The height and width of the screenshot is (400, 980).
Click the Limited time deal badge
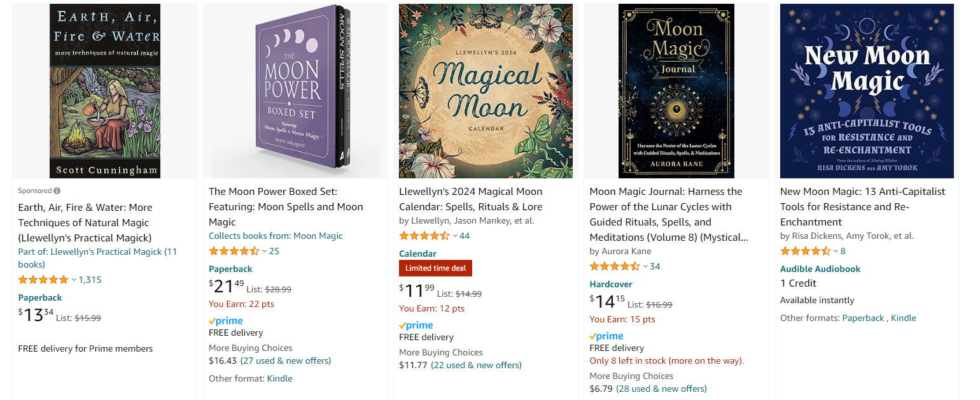click(x=435, y=268)
